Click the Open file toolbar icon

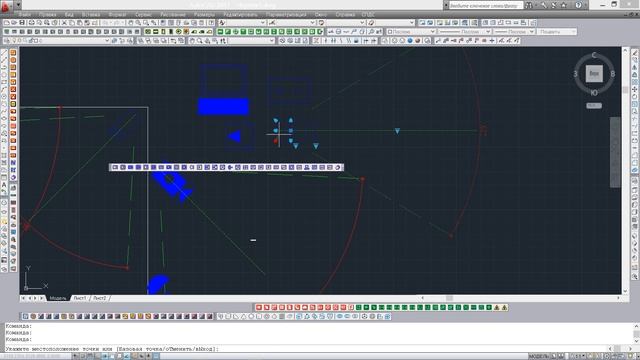click(x=14, y=22)
